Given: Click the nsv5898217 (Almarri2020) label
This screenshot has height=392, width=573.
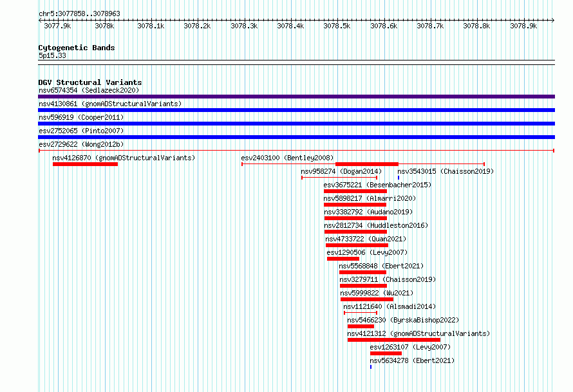Looking at the screenshot, I should pyautogui.click(x=370, y=198).
